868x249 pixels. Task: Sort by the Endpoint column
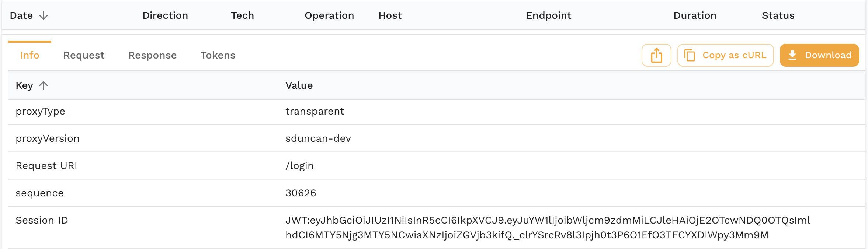[549, 15]
